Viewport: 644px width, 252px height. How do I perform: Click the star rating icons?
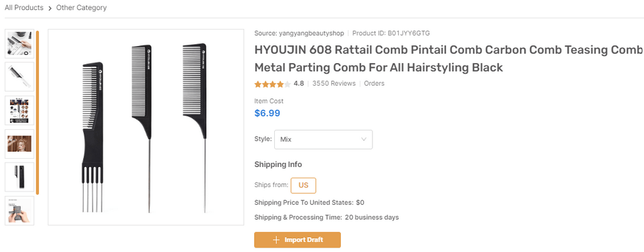272,84
